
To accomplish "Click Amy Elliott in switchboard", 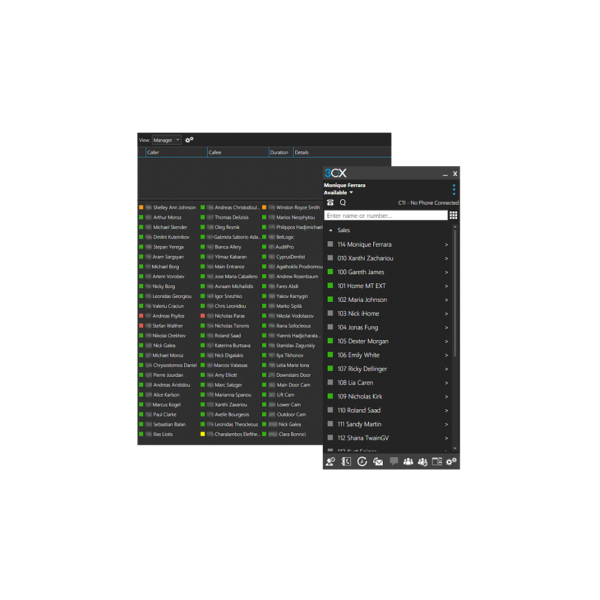I will coord(226,375).
